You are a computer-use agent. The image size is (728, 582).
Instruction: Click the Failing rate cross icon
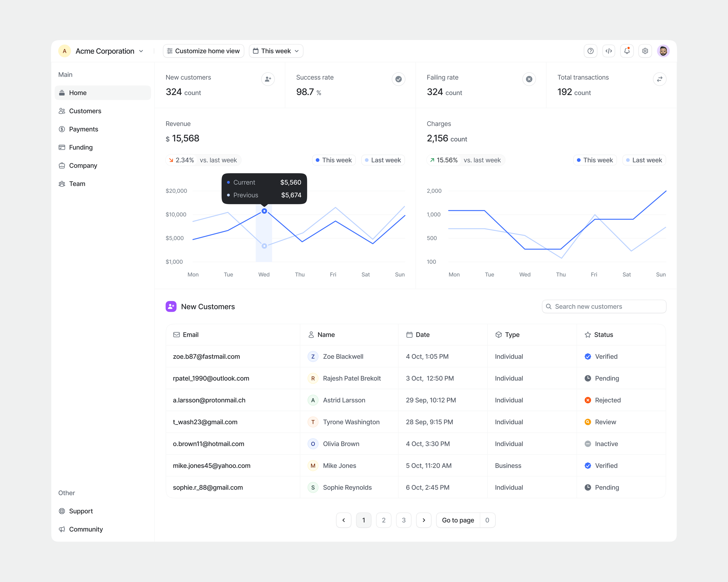tap(529, 79)
